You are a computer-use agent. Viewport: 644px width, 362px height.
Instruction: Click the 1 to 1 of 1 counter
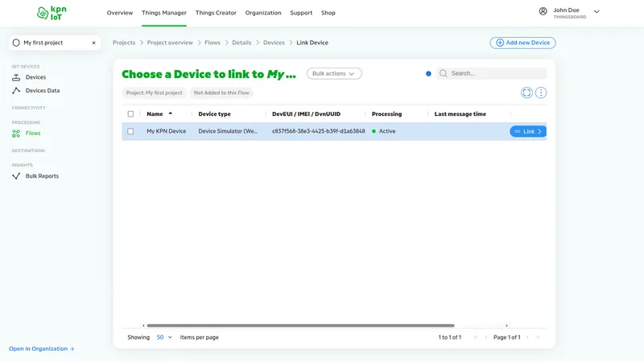[450, 337]
